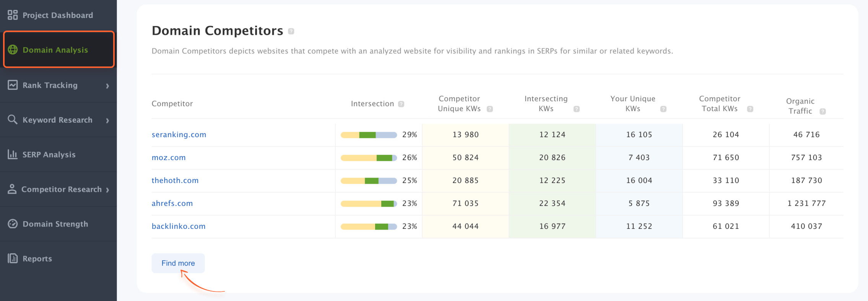Click ahrefs.com unique KWs value 71 035
The width and height of the screenshot is (868, 301).
pos(465,203)
